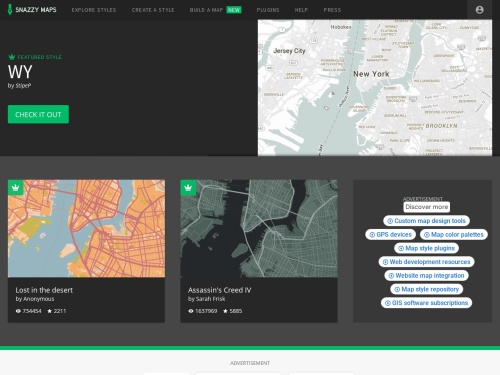Image resolution: width=500 pixels, height=375 pixels.
Task: Click the NEW badge beside Build a Map
Action: [x=234, y=10]
